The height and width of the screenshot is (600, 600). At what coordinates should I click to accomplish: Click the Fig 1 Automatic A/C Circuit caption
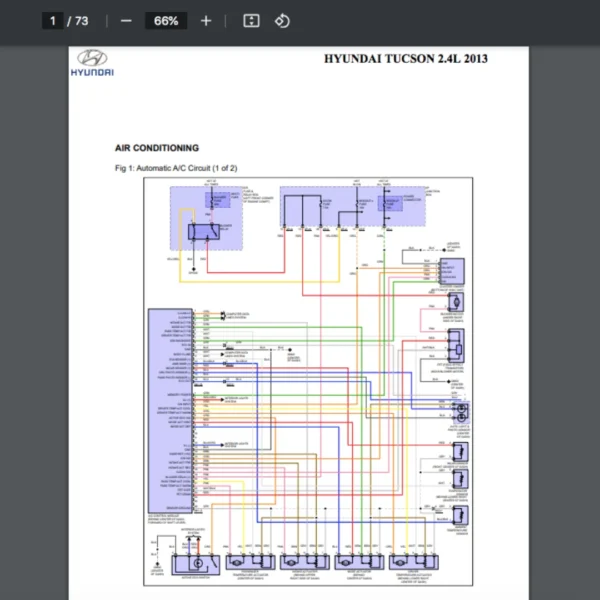176,168
